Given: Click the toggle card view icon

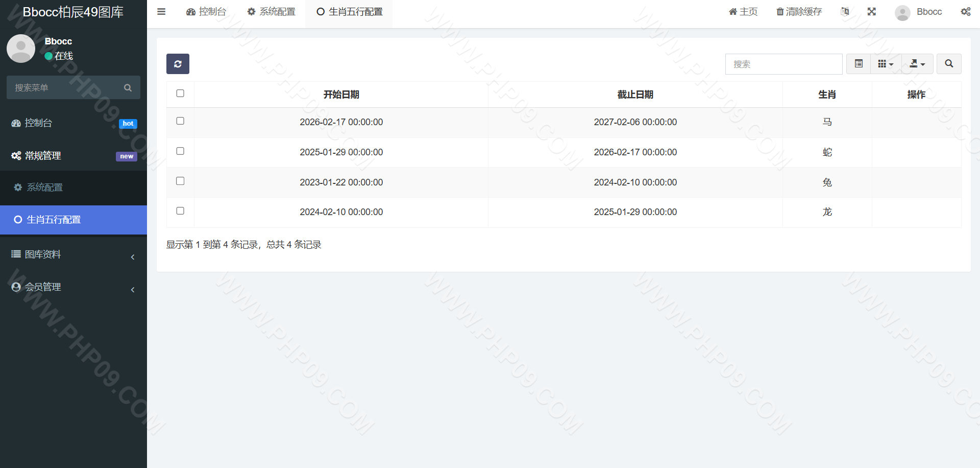Looking at the screenshot, I should pos(859,64).
